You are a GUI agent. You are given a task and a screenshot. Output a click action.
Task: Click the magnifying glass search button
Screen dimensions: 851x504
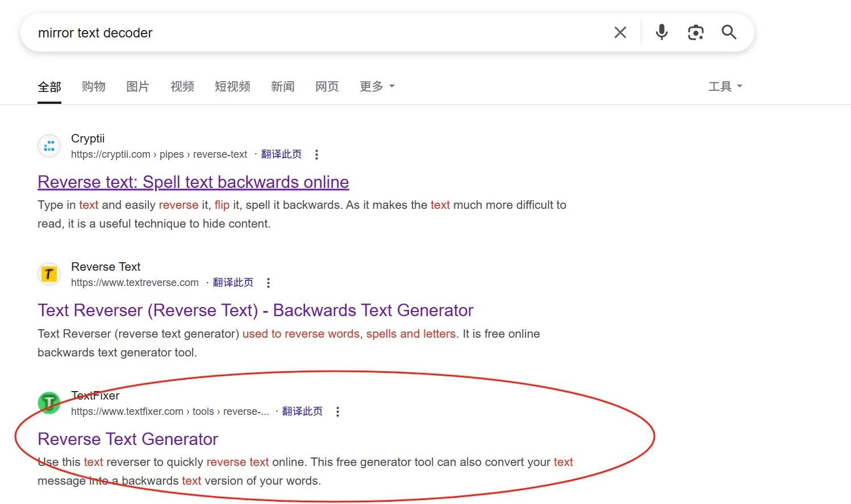click(x=729, y=32)
